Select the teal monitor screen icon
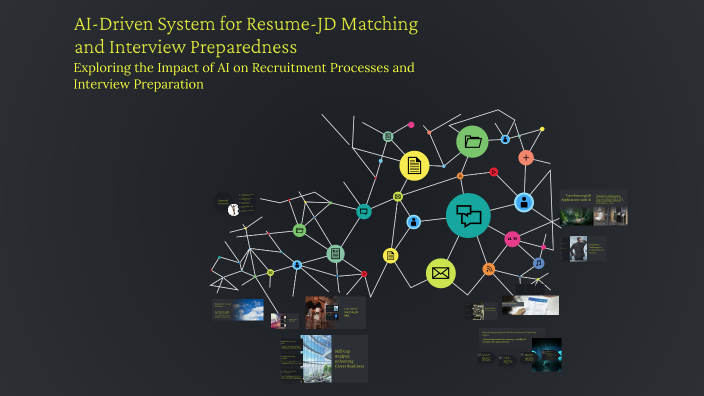 [x=364, y=211]
